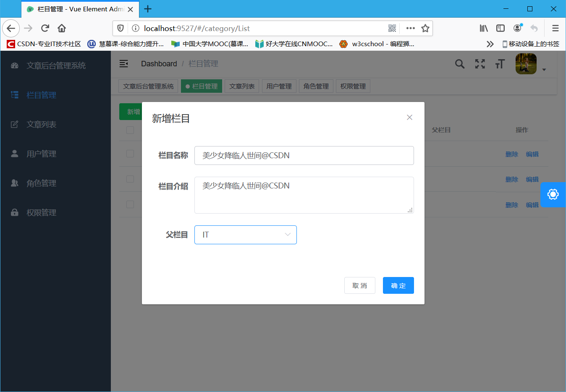Check the second table row's checkbox

point(130,179)
